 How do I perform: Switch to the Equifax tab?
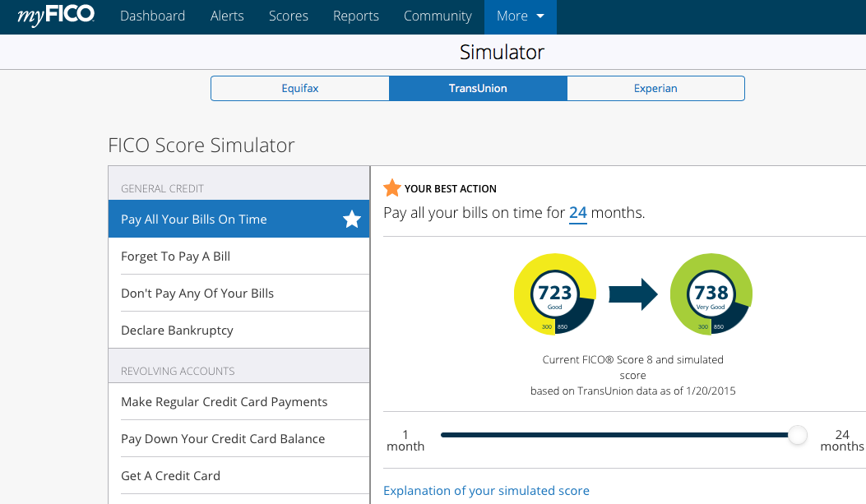coord(300,88)
